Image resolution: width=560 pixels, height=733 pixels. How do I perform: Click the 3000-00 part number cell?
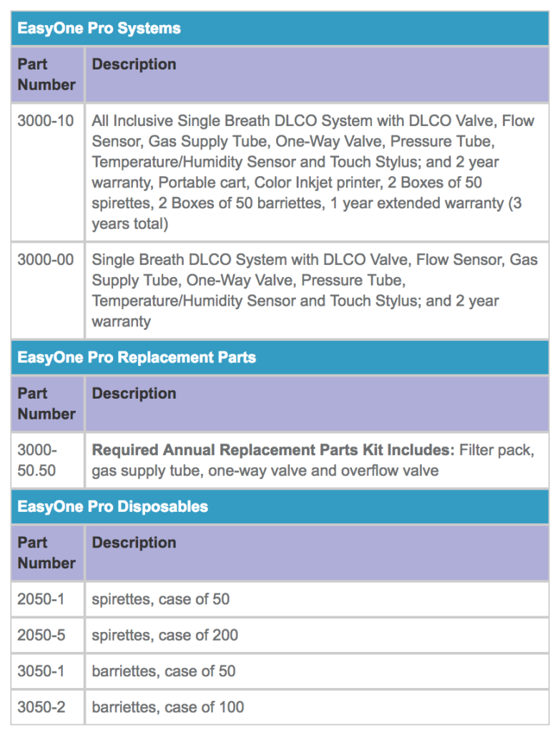point(46,260)
